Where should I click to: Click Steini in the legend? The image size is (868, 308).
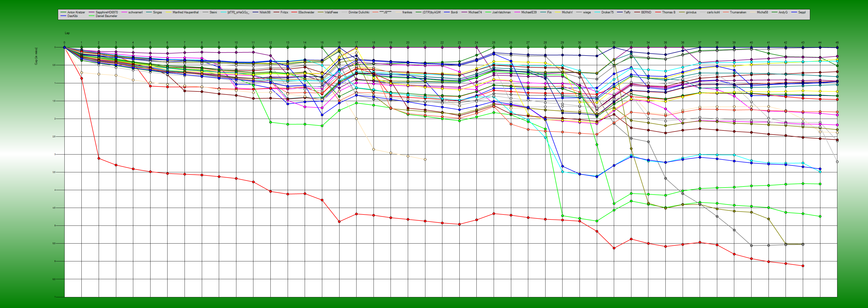213,13
